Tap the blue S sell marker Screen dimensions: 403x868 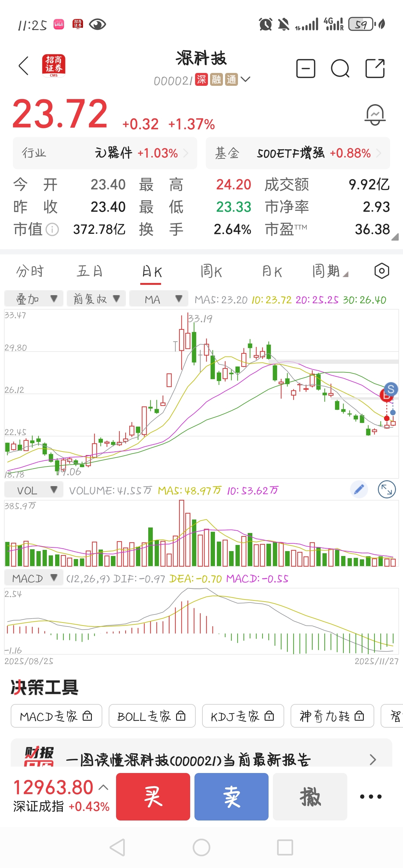391,389
